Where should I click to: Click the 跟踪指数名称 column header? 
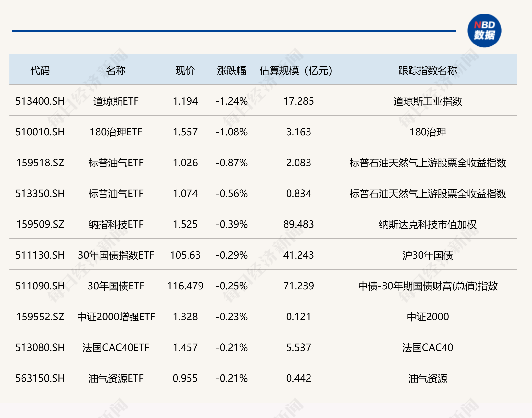coord(428,70)
